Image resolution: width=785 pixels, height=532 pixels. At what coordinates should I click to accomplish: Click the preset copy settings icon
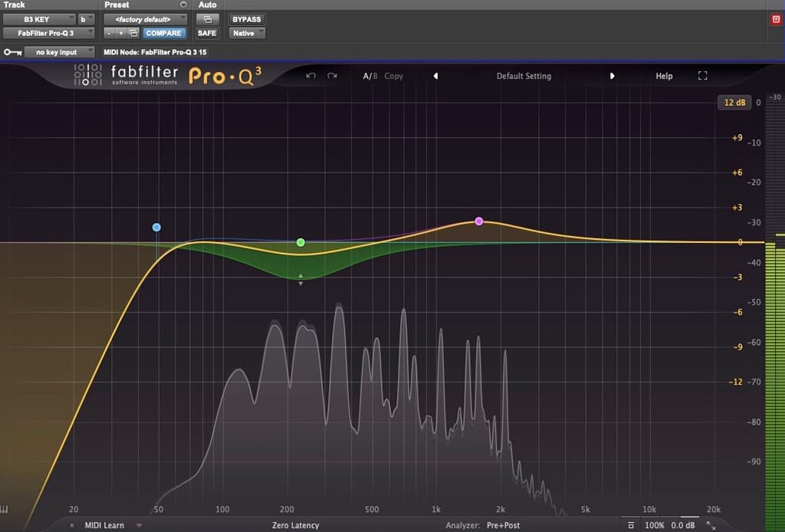pyautogui.click(x=133, y=33)
